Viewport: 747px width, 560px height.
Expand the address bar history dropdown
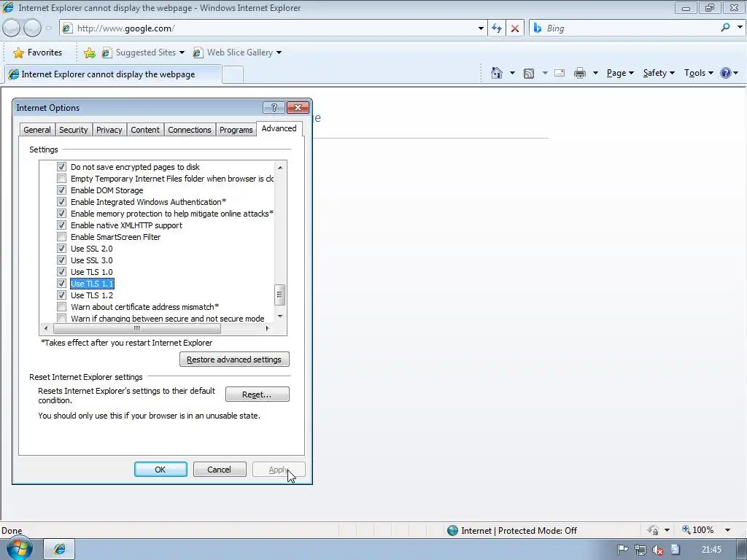point(481,28)
